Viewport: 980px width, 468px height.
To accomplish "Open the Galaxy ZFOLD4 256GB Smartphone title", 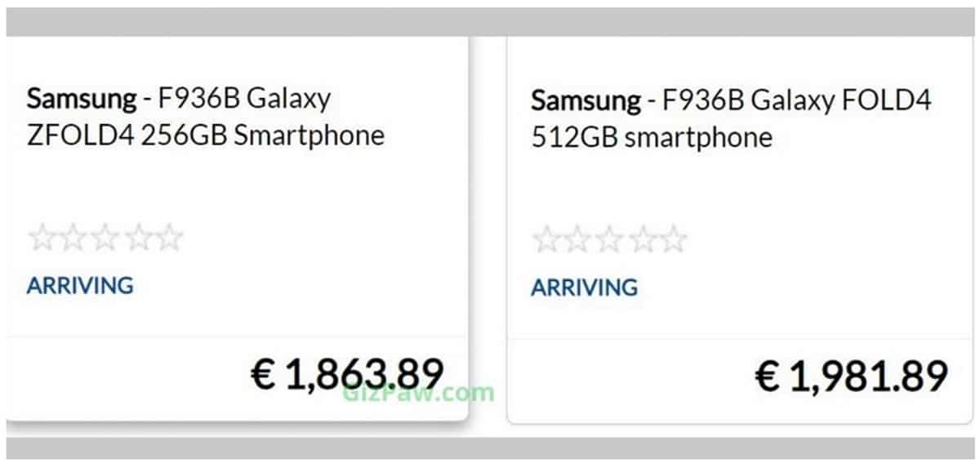I will (x=206, y=117).
